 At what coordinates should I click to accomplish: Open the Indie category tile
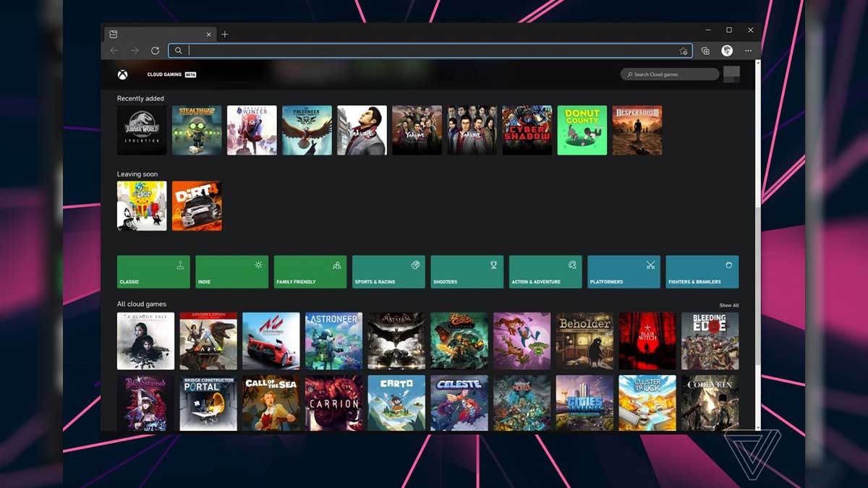(231, 272)
